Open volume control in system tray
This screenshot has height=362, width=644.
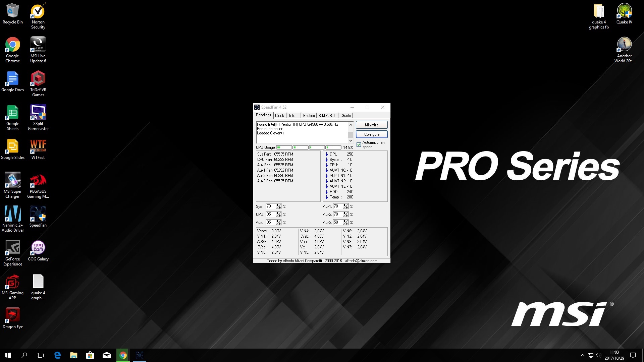(x=598, y=355)
